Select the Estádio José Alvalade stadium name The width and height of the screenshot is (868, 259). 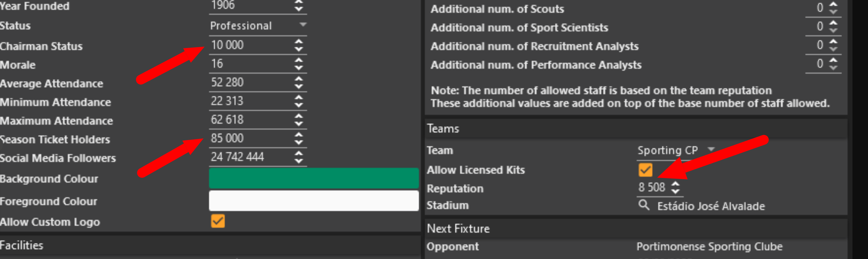(x=711, y=206)
